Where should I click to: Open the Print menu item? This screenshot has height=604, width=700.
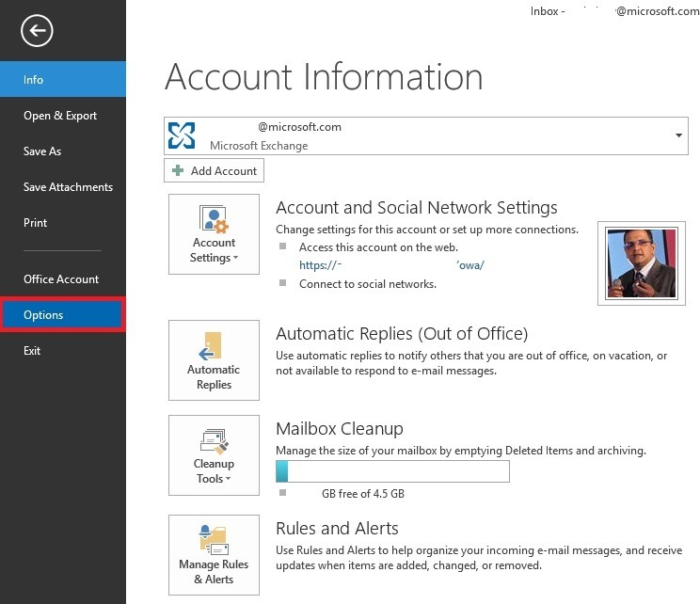pos(63,222)
